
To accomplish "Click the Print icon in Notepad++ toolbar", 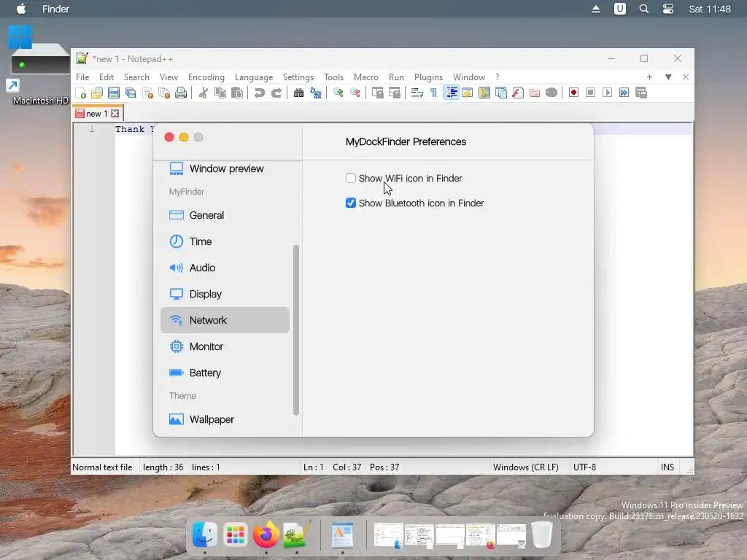I will pos(181,93).
